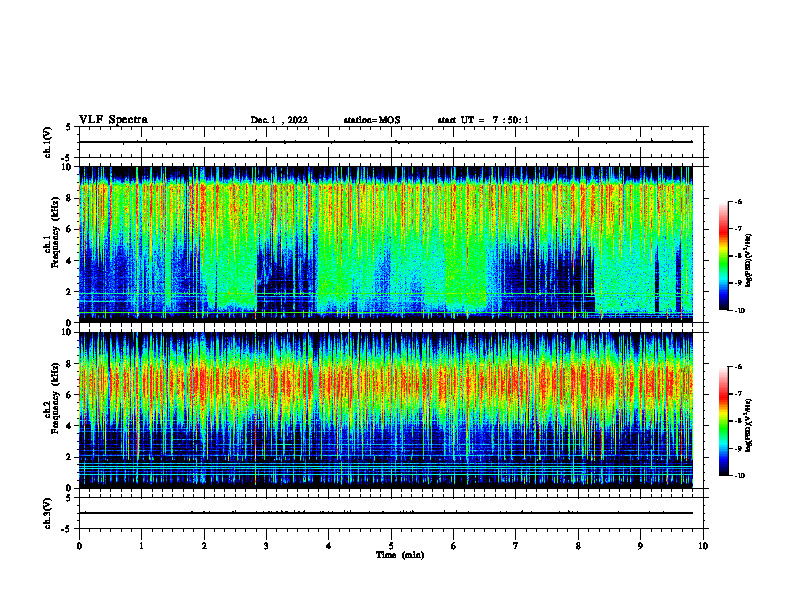The image size is (792, 612).
Task: Click time-axis tick label "7" at bottom
Action: (516, 546)
